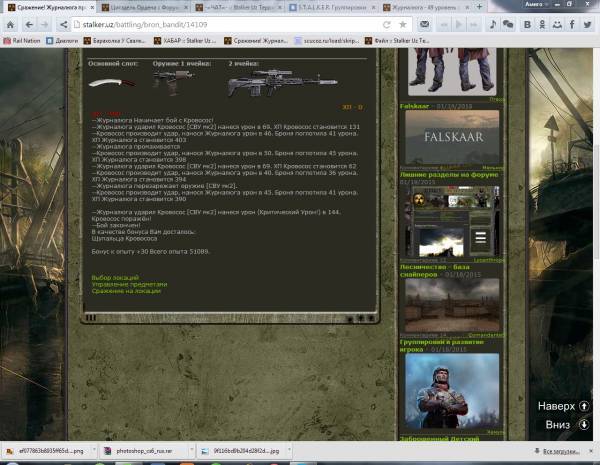This screenshot has width=600, height=465.
Task: Follow the "Сражение на локации" link
Action: (126, 291)
